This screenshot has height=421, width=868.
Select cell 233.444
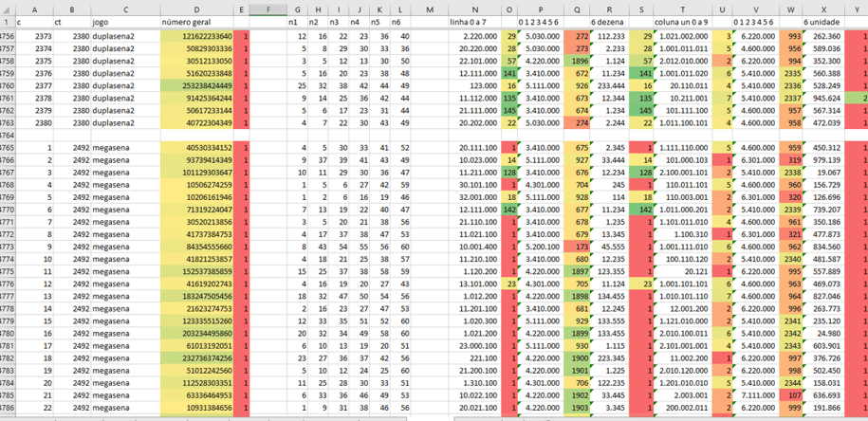click(x=609, y=85)
